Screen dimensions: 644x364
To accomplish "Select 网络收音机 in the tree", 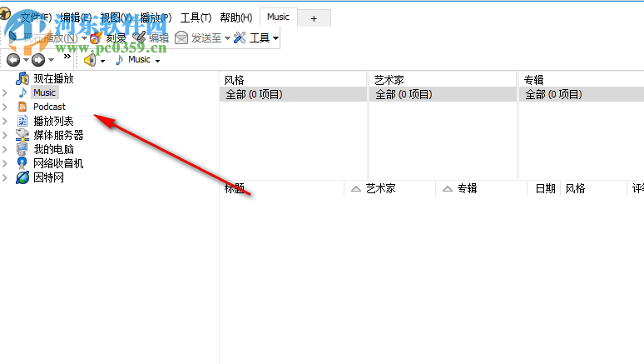I will click(58, 163).
